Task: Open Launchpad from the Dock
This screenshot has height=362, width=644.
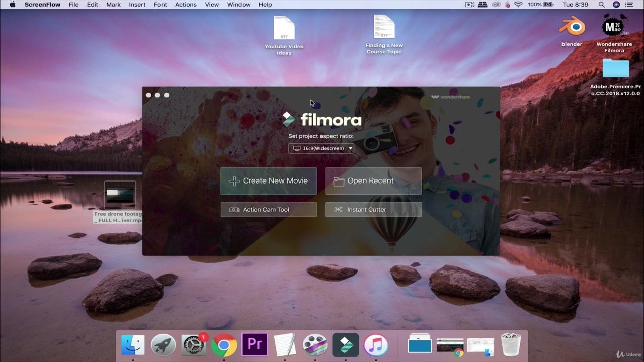Action: click(163, 345)
